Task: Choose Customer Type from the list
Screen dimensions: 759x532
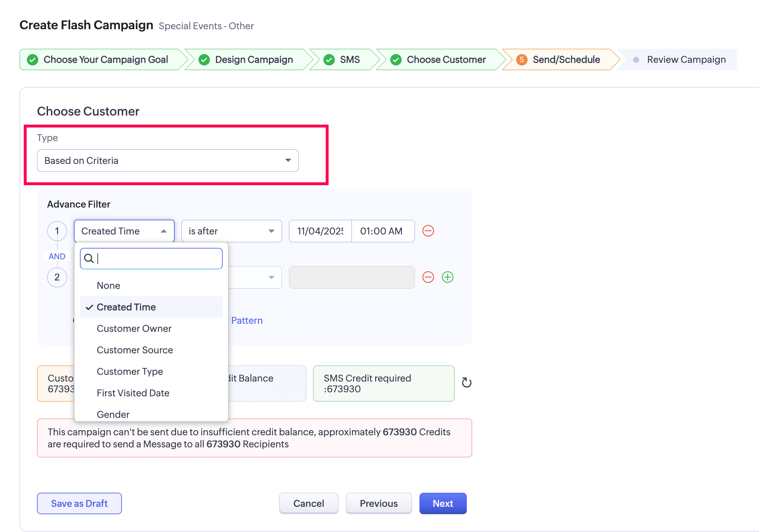Action: [151, 371]
